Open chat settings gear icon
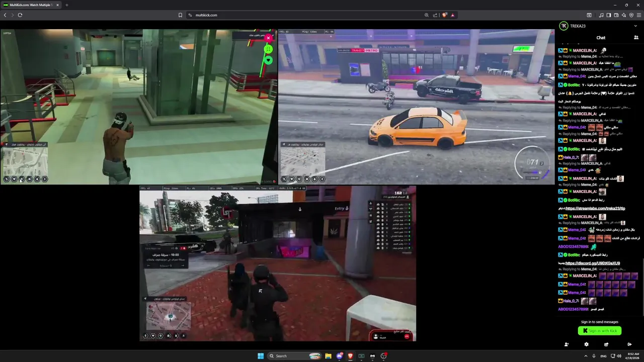This screenshot has height=362, width=644. [586, 344]
